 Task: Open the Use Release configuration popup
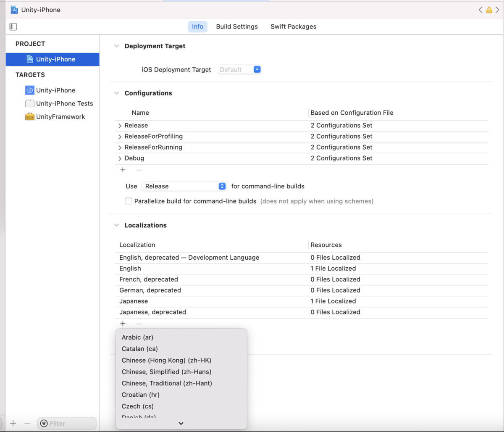pyautogui.click(x=184, y=186)
